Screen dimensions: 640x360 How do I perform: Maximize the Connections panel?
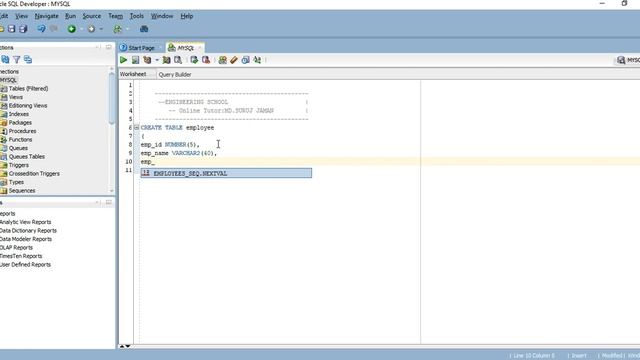click(109, 47)
